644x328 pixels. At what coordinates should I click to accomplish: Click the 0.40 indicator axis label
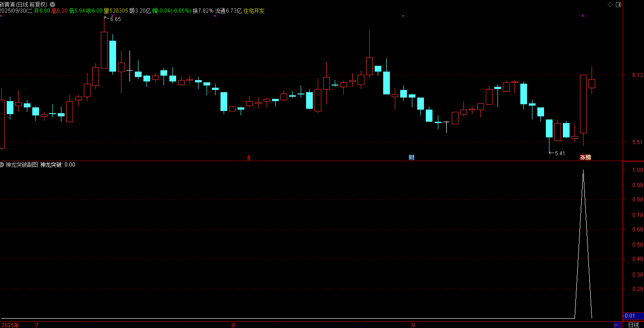(x=638, y=260)
